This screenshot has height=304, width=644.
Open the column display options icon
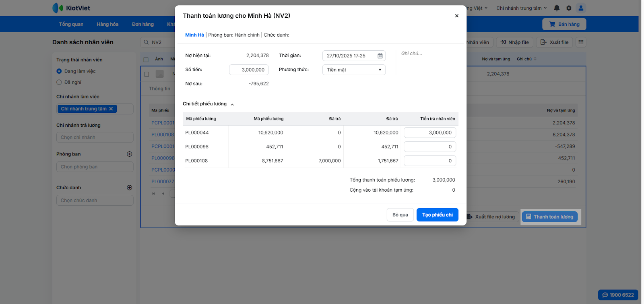tap(580, 42)
